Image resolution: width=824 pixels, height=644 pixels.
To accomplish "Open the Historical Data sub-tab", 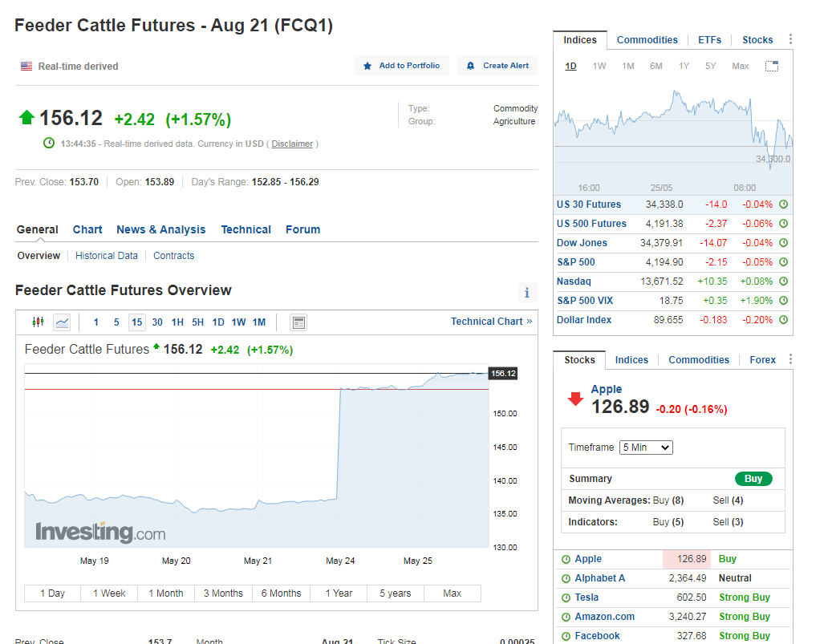I will coord(107,256).
